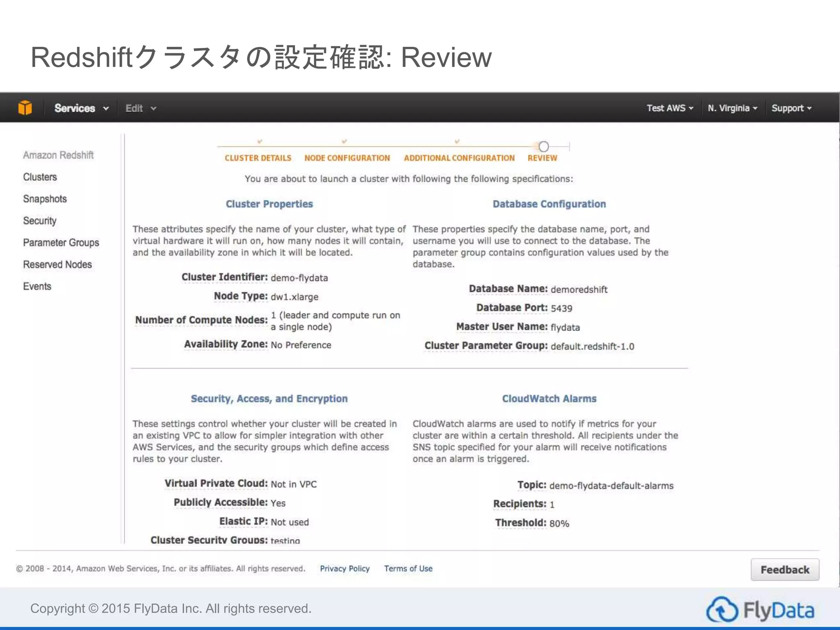Click the Security, Access, and Encryption heading

point(269,399)
